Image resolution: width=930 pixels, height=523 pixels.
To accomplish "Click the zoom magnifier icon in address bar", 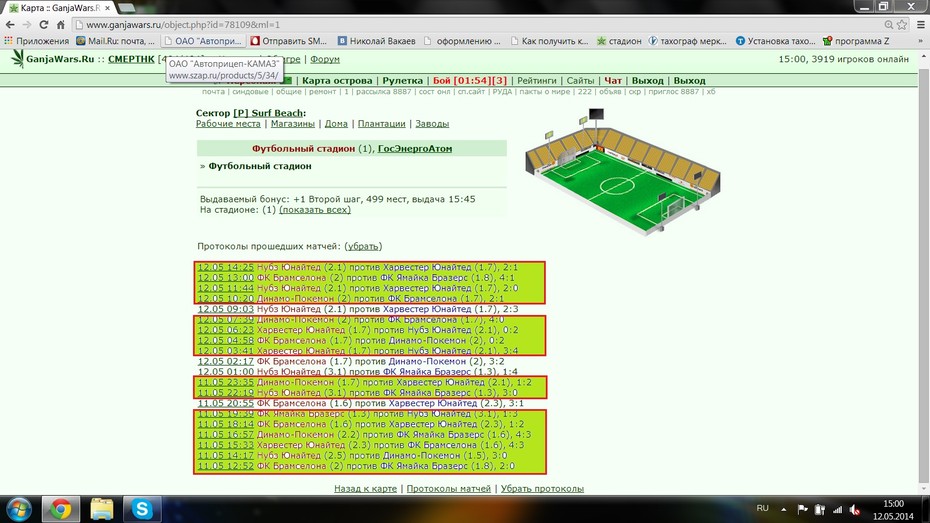I will coord(888,25).
